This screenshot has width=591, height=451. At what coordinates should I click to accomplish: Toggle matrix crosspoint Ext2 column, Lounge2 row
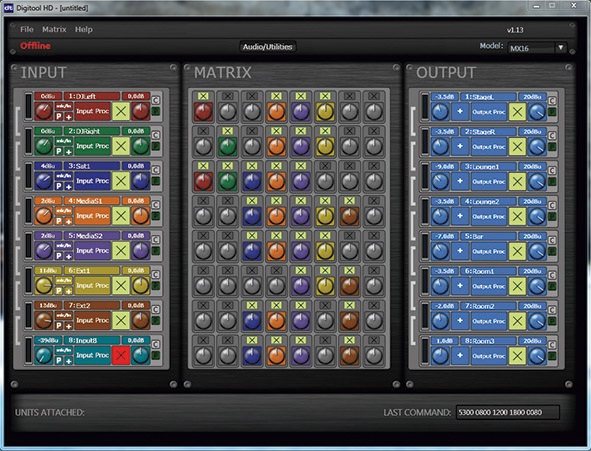tap(349, 201)
